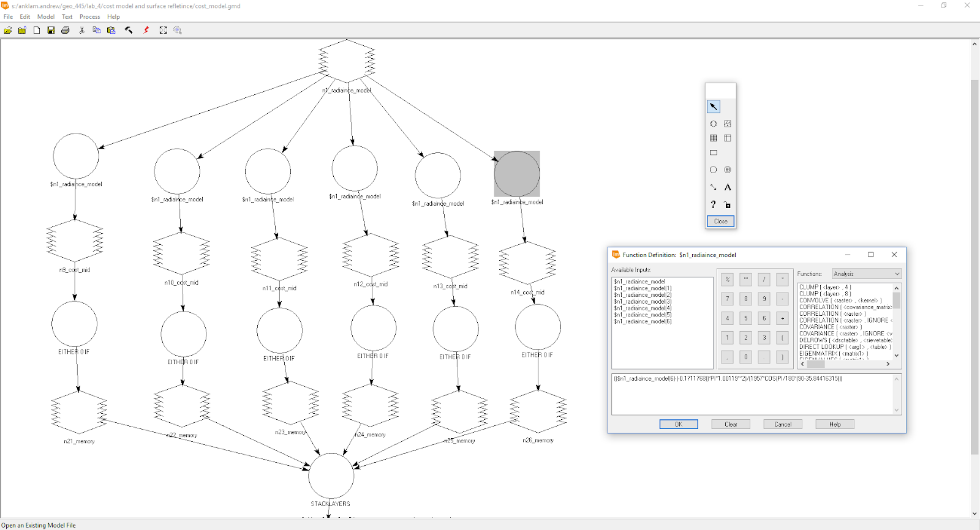Open the Model menu
Viewport: 980px width, 530px height.
(46, 17)
